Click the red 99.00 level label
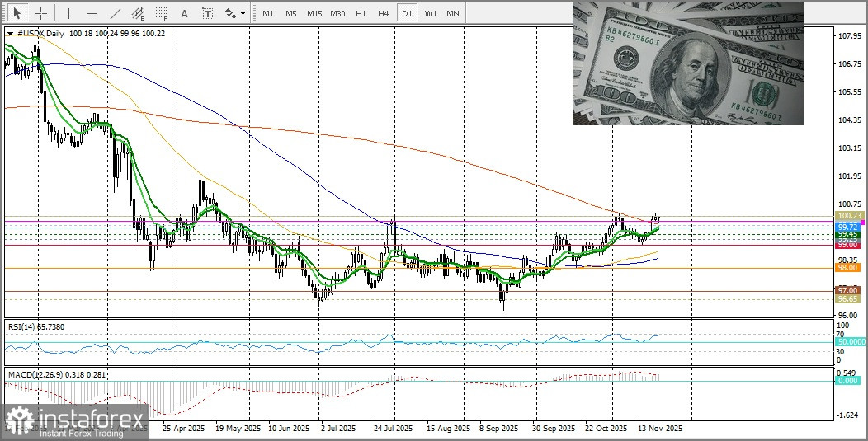The height and width of the screenshot is (441, 868). pos(848,245)
